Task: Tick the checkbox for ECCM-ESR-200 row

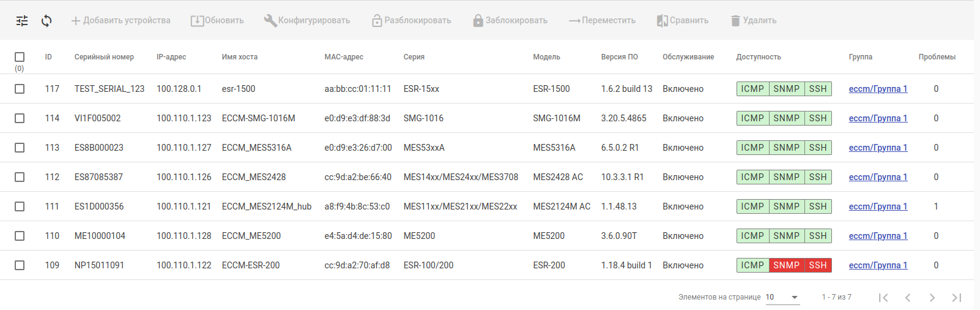Action: tap(20, 265)
